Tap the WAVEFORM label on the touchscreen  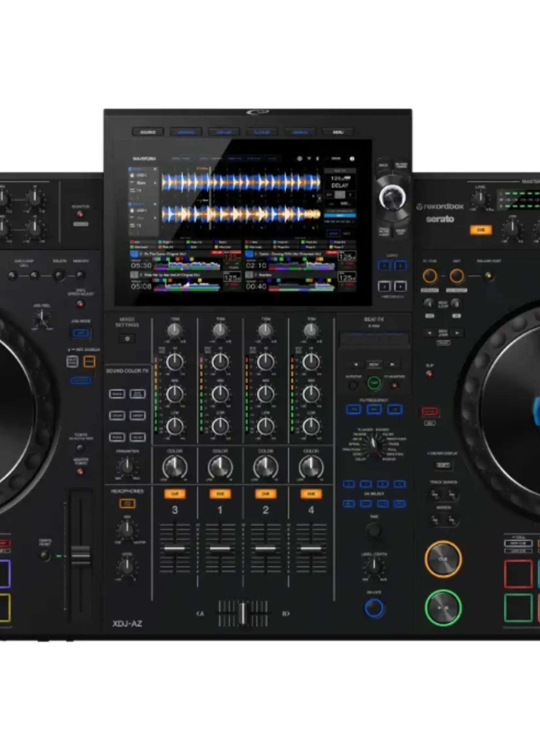144,159
